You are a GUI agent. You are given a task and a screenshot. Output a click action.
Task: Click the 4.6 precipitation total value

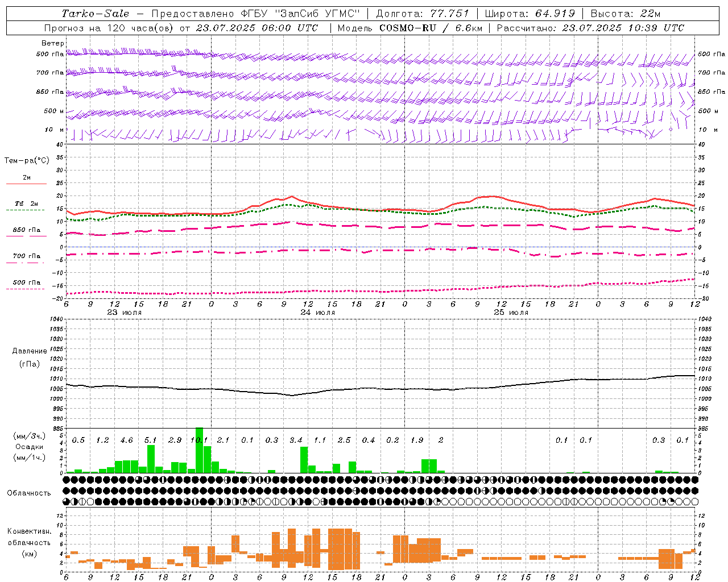click(x=126, y=440)
